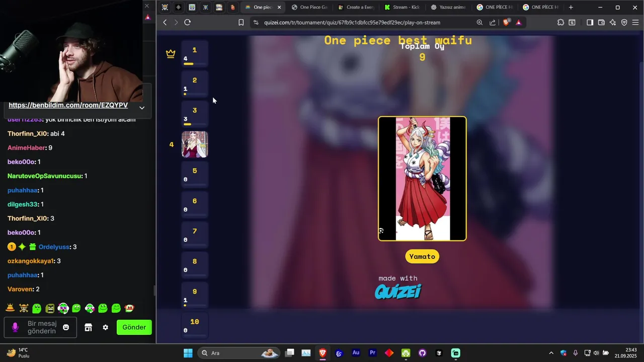This screenshot has height=362, width=644.
Task: Click the quizei.com address bar
Action: pyautogui.click(x=352, y=22)
